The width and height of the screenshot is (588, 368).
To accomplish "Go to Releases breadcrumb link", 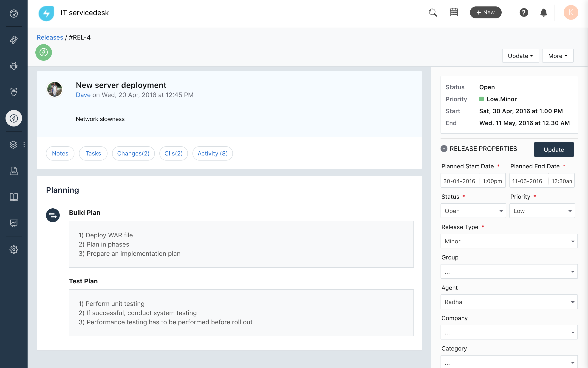I will coord(50,37).
